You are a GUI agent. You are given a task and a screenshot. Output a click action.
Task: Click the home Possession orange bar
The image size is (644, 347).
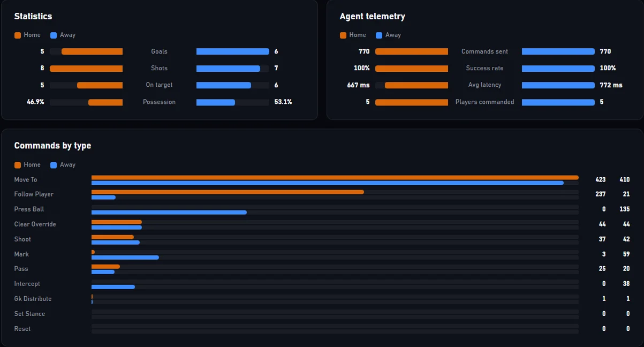coord(105,102)
